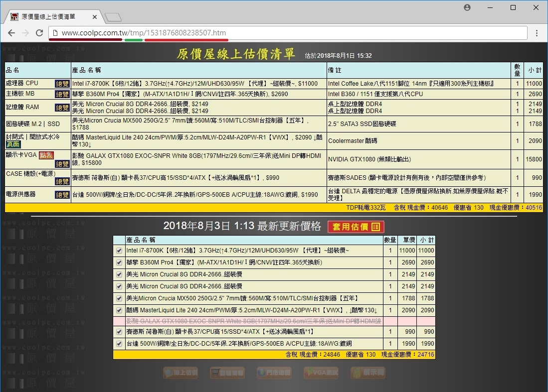This screenshot has height=392, width=548.
Task: Uncheck the 酷碼 MasterLiquid Lite 240 checkbox
Action: point(119,310)
